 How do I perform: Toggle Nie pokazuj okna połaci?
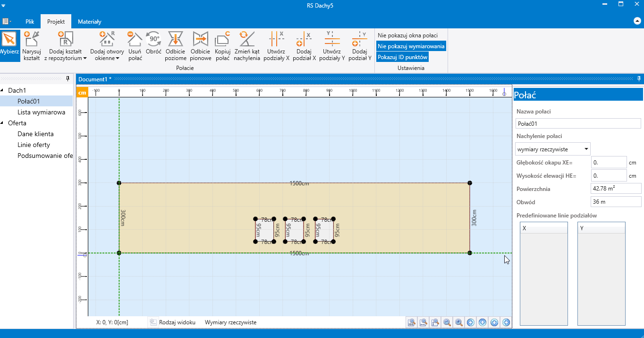pos(407,35)
